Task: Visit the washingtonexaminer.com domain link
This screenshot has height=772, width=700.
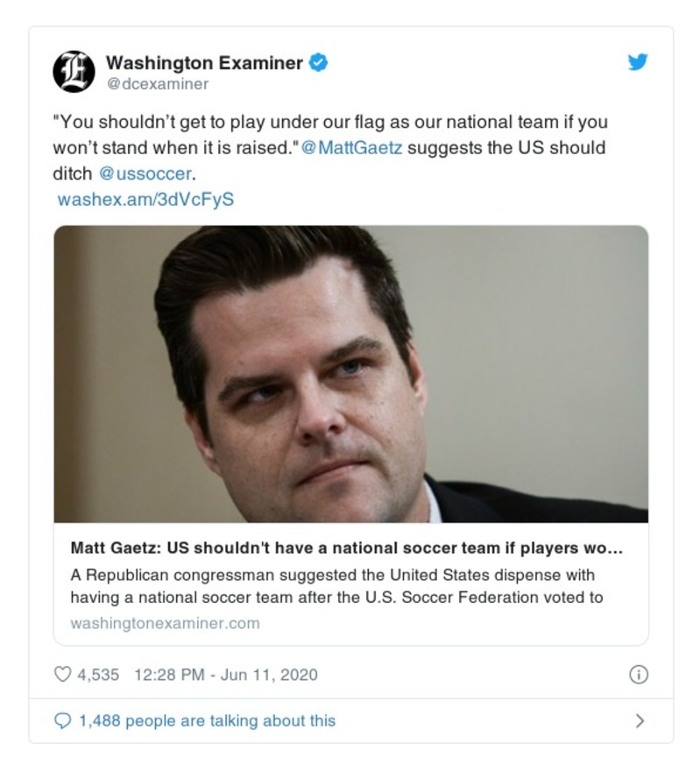Action: click(165, 624)
